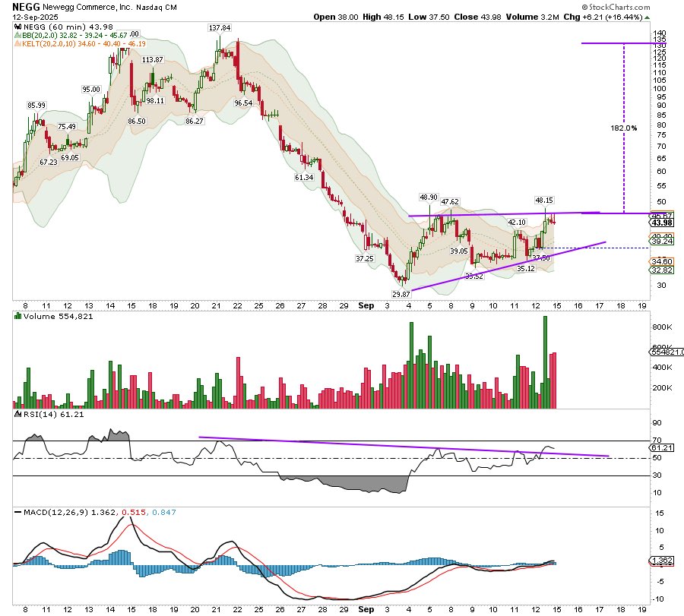
Task: Click the 42.10 price label
Action: [x=517, y=223]
